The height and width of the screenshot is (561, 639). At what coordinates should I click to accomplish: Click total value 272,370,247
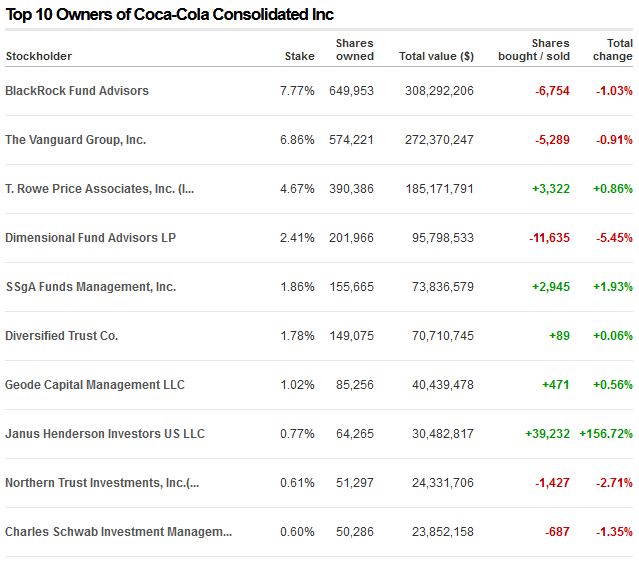point(439,140)
